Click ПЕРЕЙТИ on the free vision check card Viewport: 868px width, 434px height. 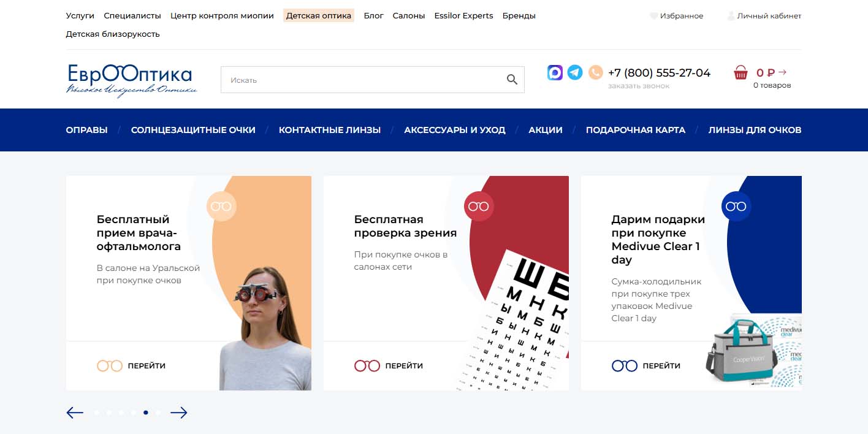pos(404,366)
